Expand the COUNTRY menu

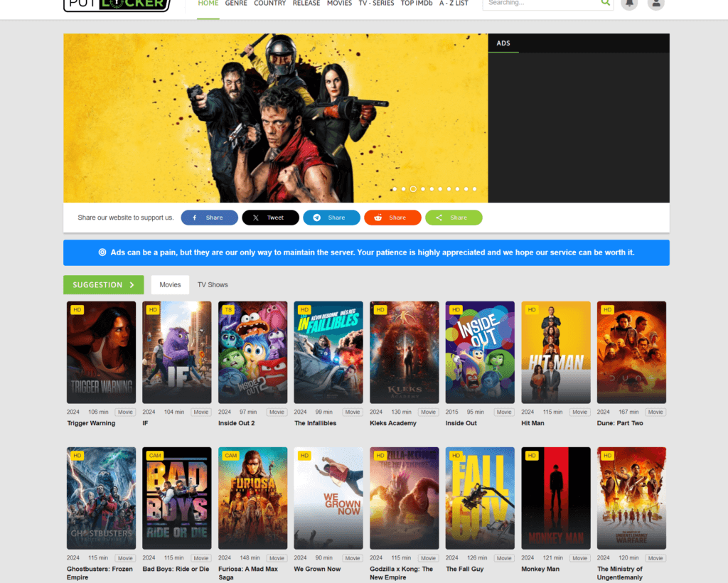pyautogui.click(x=269, y=4)
